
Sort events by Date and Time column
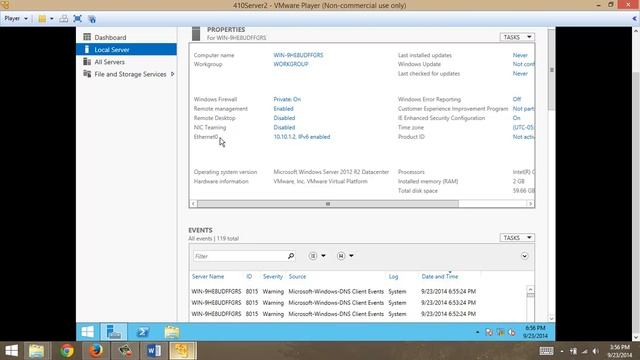(x=440, y=276)
